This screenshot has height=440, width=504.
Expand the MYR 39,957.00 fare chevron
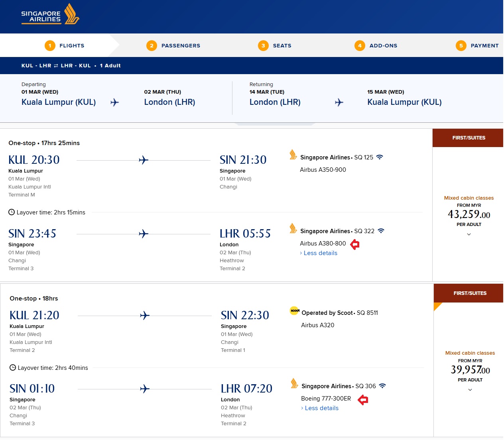470,390
